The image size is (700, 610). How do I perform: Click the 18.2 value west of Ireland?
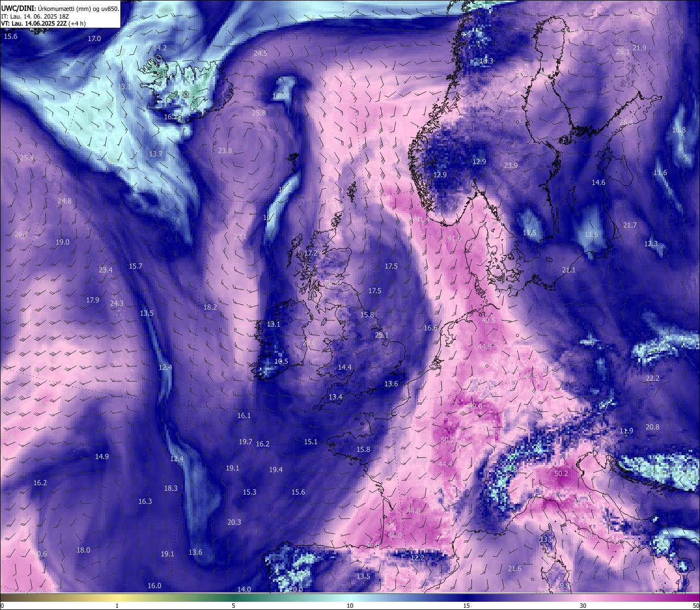[210, 307]
